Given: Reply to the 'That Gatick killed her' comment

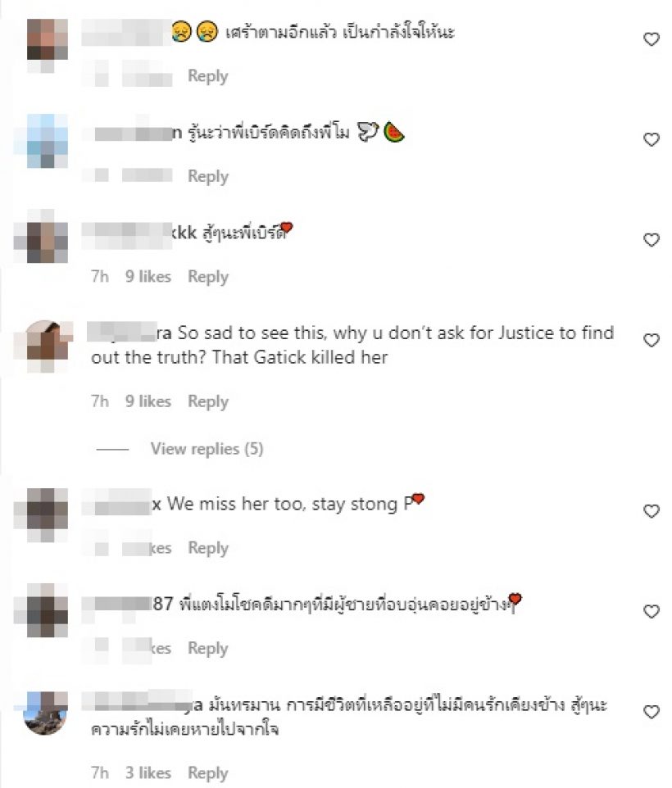Looking at the screenshot, I should click(x=207, y=401).
